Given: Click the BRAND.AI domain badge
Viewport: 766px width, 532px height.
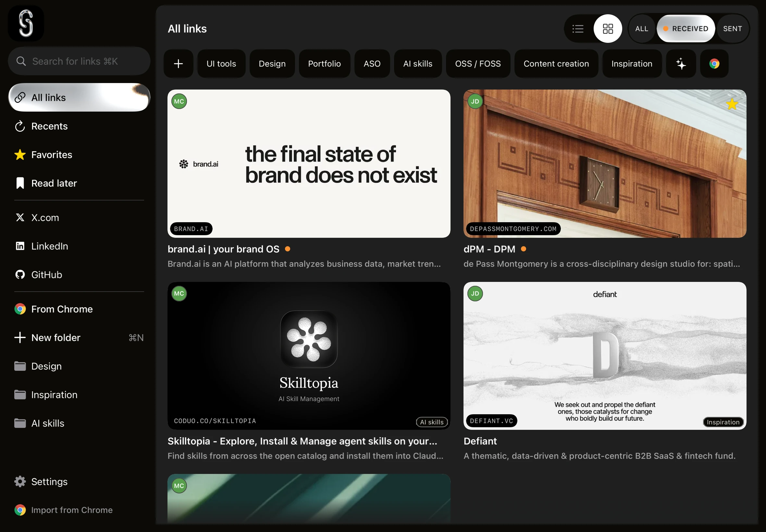Looking at the screenshot, I should tap(191, 229).
